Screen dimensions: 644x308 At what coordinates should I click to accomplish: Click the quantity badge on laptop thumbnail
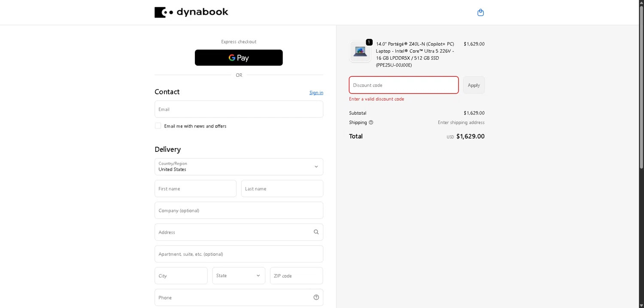369,42
